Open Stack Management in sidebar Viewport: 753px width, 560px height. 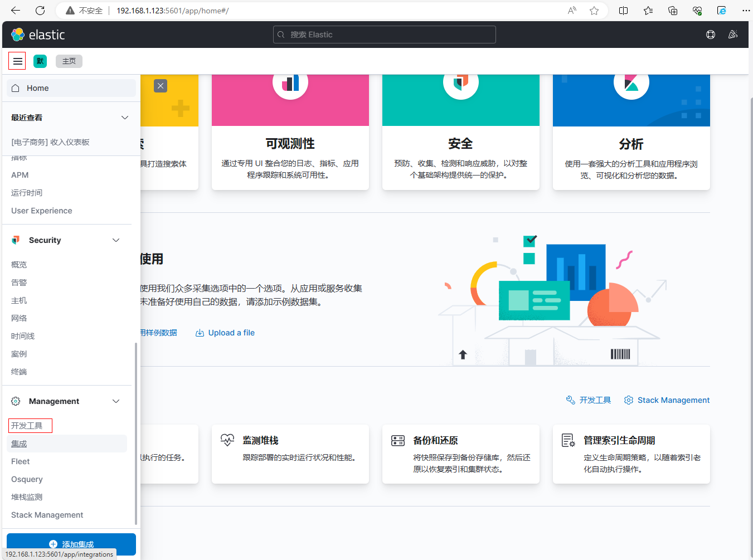47,515
